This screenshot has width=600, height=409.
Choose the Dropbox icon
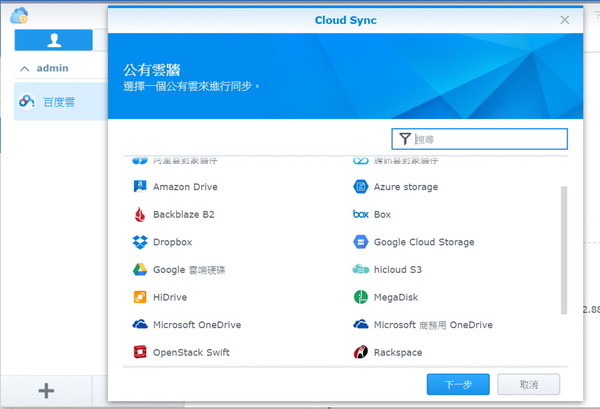click(140, 242)
